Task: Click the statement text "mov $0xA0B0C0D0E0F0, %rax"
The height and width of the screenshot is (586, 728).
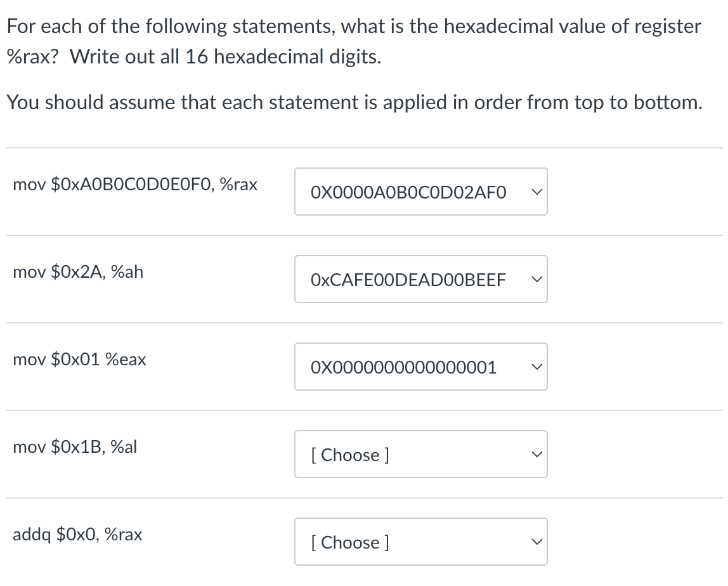Action: [135, 185]
